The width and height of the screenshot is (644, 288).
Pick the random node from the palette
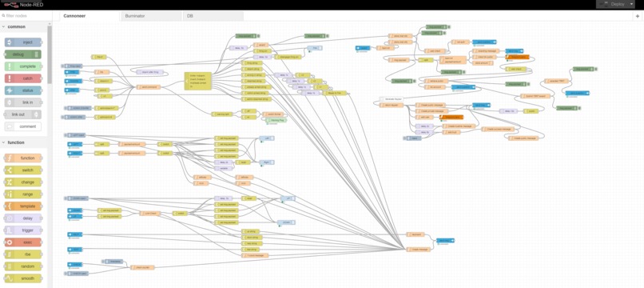click(x=23, y=266)
